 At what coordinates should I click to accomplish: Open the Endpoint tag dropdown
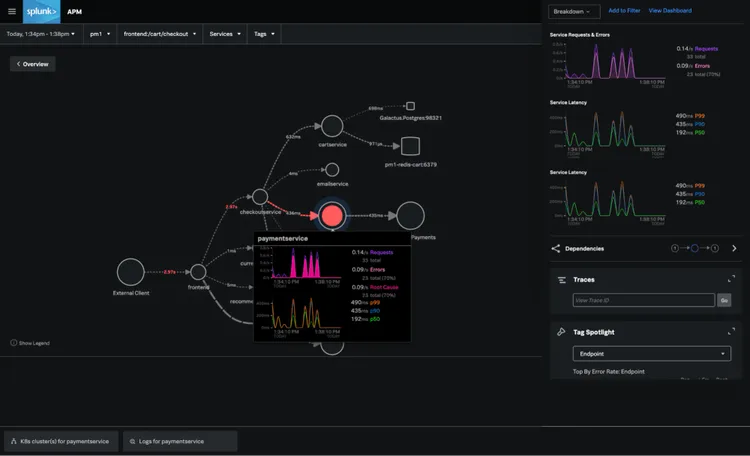click(652, 353)
